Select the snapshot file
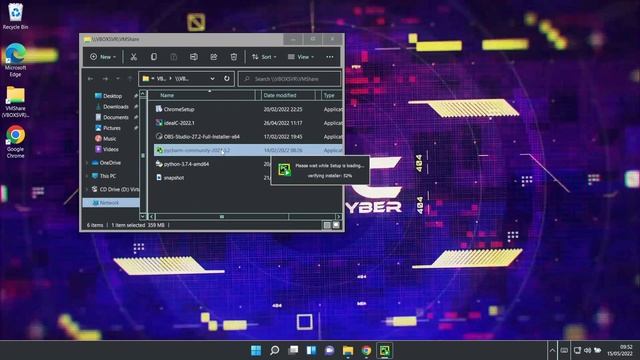Screen dimensions: 640x360 pyautogui.click(x=173, y=178)
